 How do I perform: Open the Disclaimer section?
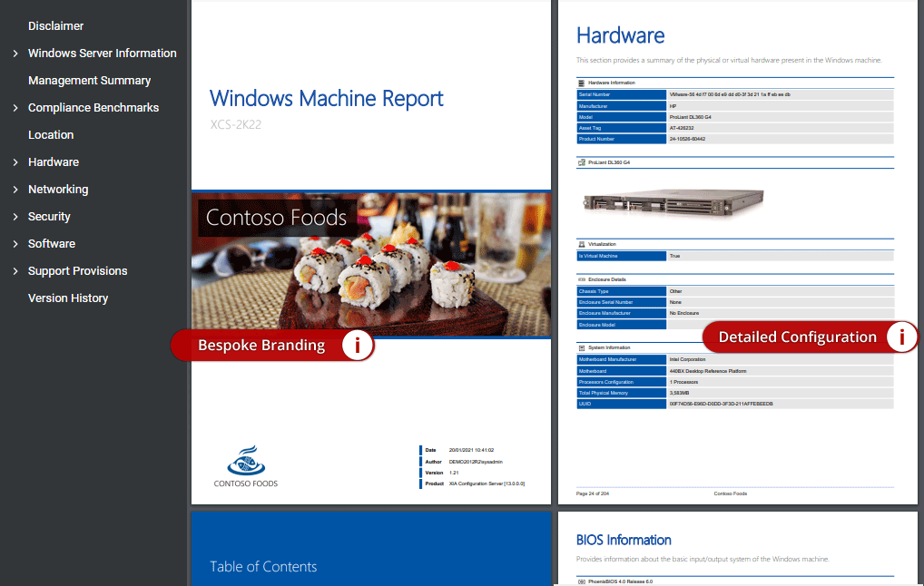point(55,26)
